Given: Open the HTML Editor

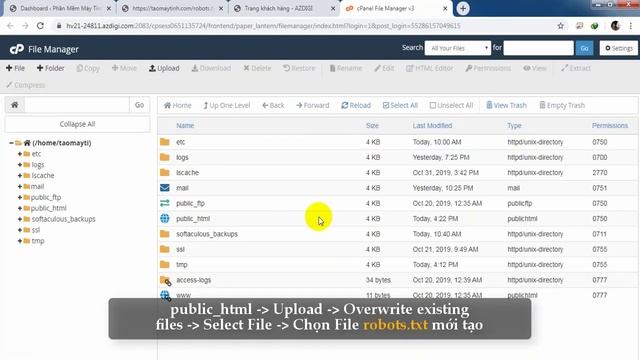Looking at the screenshot, I should pyautogui.click(x=430, y=68).
